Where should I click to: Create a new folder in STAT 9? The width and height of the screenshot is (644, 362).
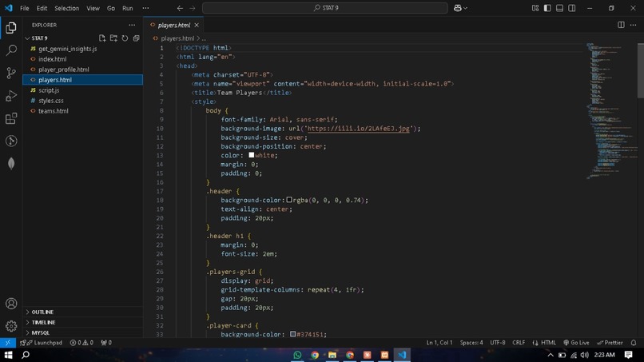click(x=113, y=38)
